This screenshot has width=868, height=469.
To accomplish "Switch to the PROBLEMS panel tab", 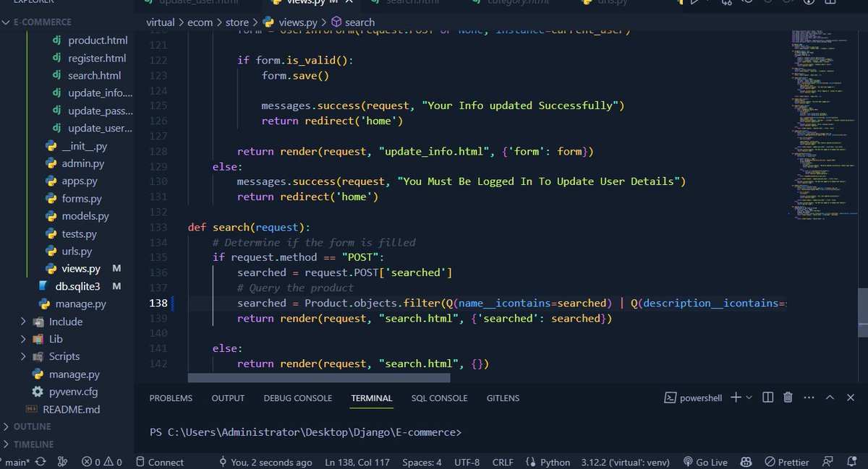I will click(171, 398).
